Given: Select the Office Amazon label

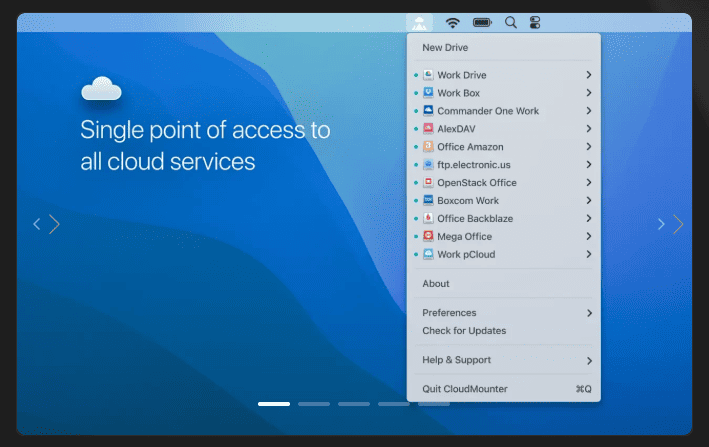Looking at the screenshot, I should [x=470, y=146].
